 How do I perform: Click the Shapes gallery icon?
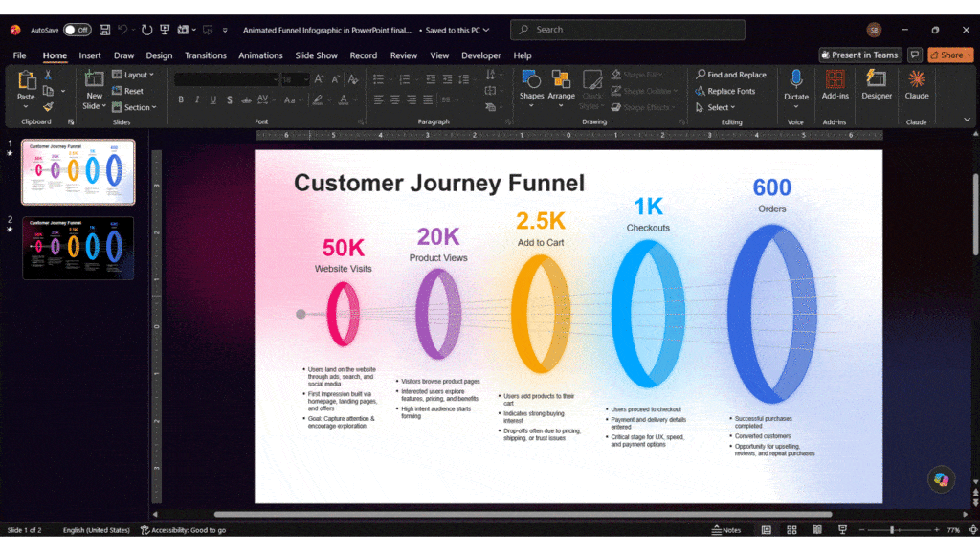point(531,79)
